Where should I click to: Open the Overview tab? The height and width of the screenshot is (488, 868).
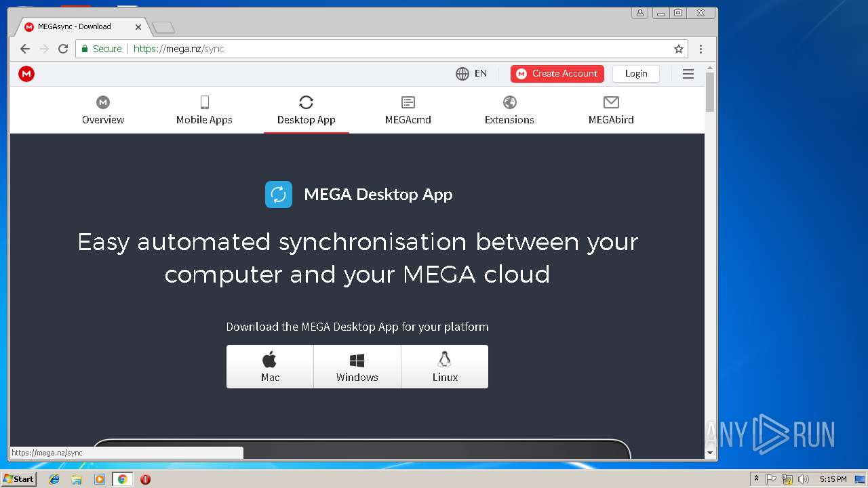(x=103, y=110)
